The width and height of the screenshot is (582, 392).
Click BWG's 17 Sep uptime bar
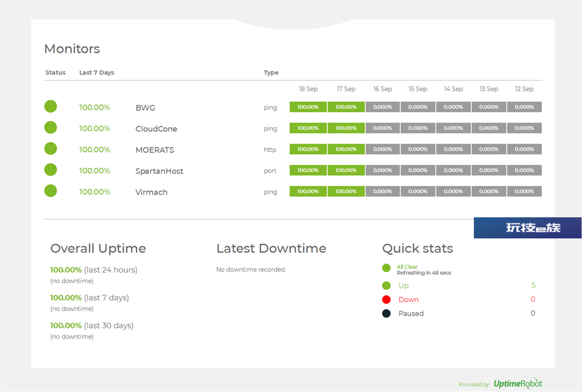pyautogui.click(x=346, y=107)
